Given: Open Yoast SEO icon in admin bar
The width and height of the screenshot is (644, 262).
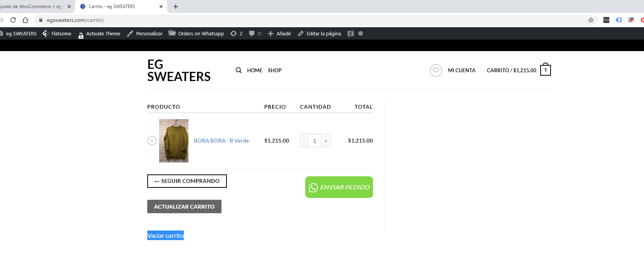Looking at the screenshot, I should [x=350, y=33].
